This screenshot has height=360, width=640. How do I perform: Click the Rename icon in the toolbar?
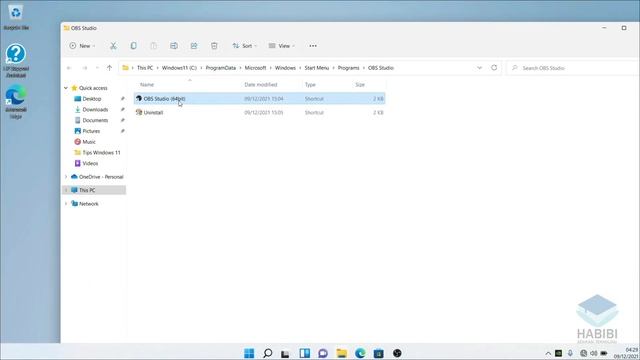coord(174,46)
